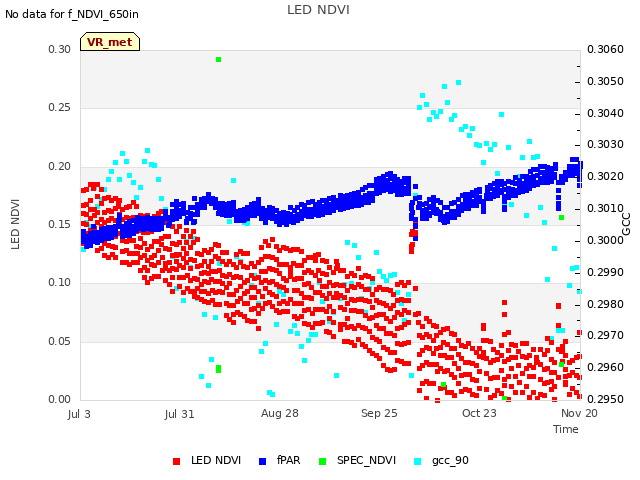Click the green SPEC_NDVI legend swatch

pyautogui.click(x=322, y=461)
